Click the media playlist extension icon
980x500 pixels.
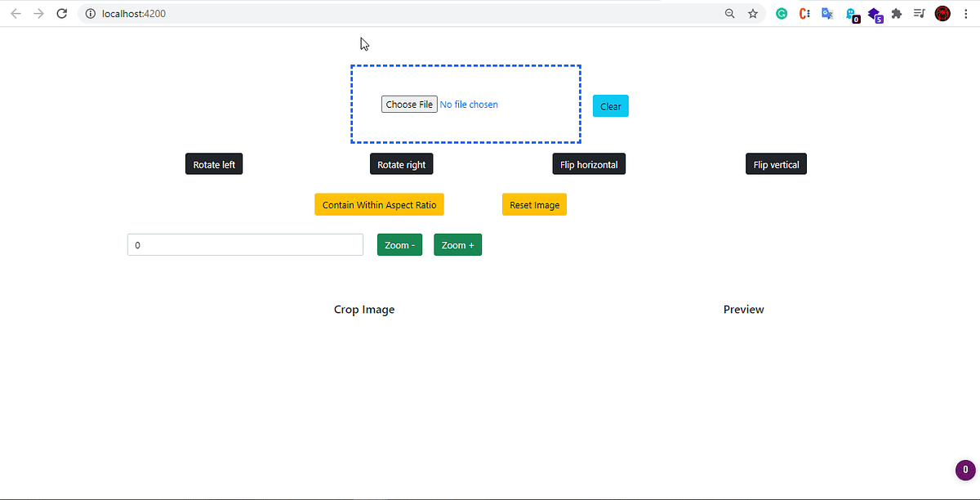[919, 13]
